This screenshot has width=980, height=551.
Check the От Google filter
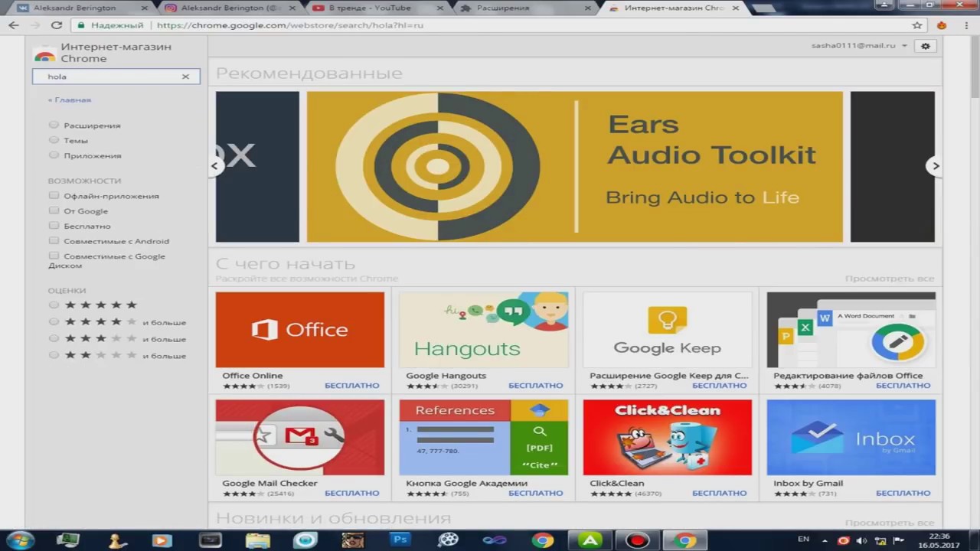pyautogui.click(x=54, y=210)
